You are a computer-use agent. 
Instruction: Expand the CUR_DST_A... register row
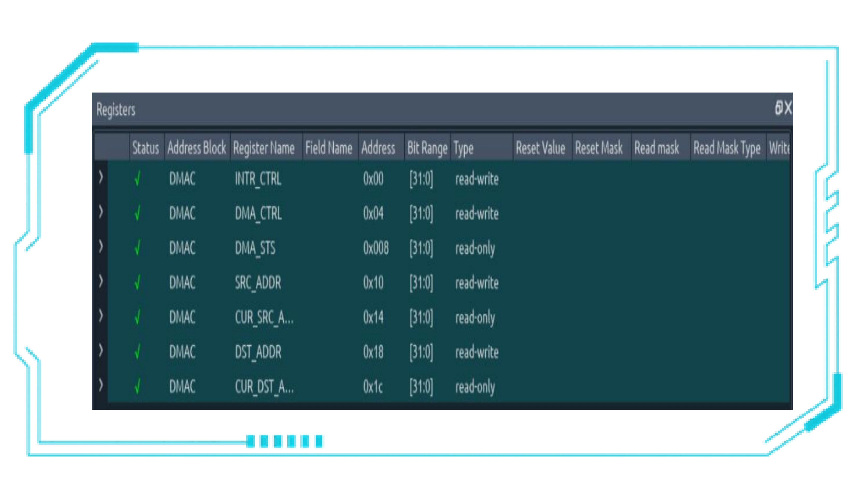click(x=101, y=385)
